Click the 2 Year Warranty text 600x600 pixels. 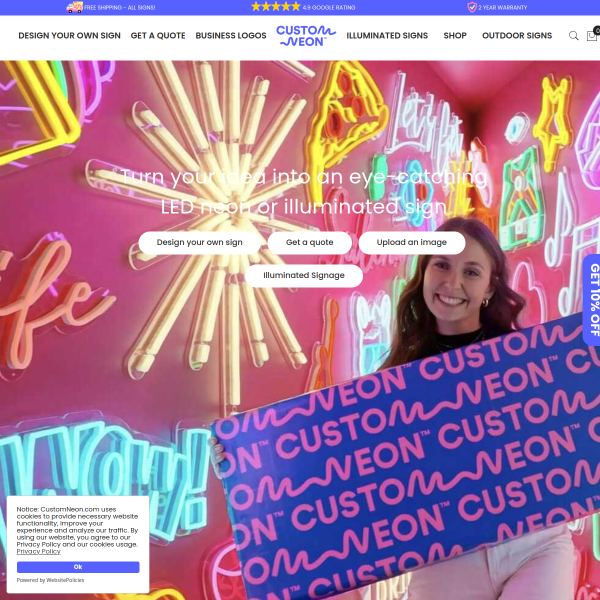502,7
